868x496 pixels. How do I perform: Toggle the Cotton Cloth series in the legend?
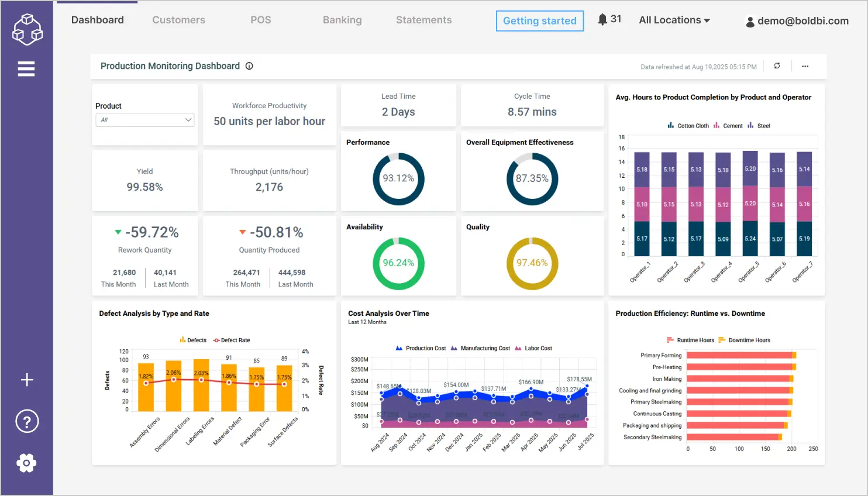pyautogui.click(x=694, y=125)
